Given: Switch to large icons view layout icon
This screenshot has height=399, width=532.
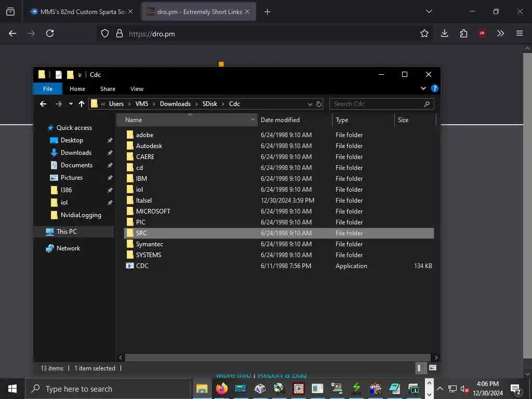Looking at the screenshot, I should click(x=433, y=368).
